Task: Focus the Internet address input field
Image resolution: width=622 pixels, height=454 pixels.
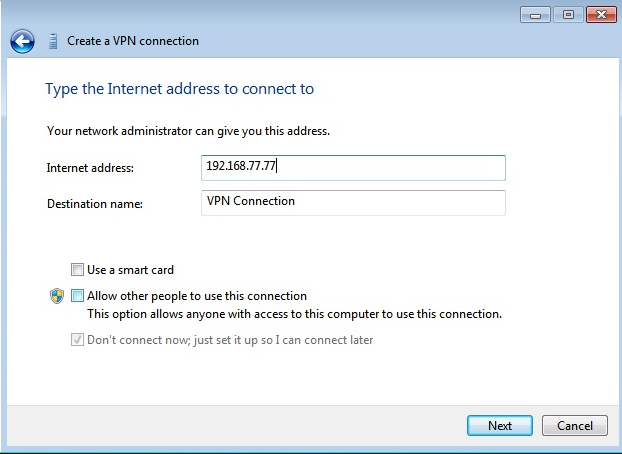Action: click(x=353, y=167)
